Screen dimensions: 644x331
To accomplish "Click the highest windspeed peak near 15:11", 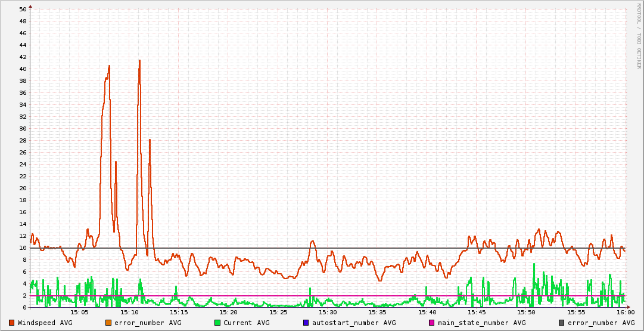I will (139, 60).
